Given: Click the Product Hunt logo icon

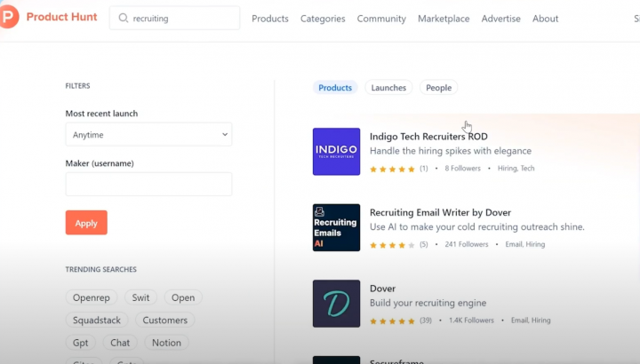Looking at the screenshot, I should [8, 18].
